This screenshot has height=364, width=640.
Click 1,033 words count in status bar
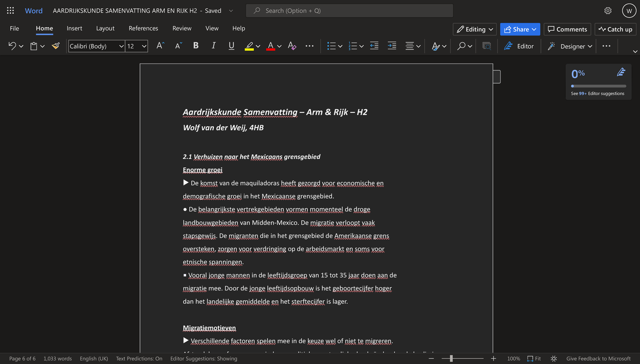point(58,359)
